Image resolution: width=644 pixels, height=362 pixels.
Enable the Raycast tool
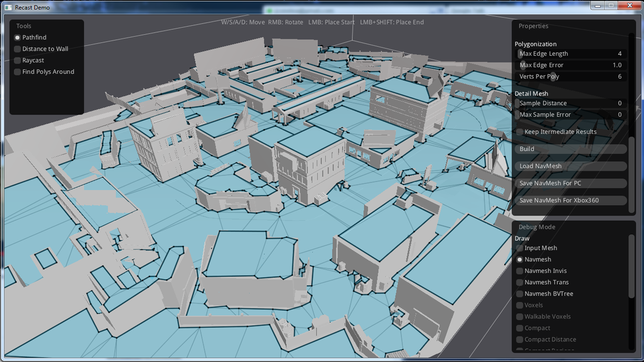[x=17, y=60]
